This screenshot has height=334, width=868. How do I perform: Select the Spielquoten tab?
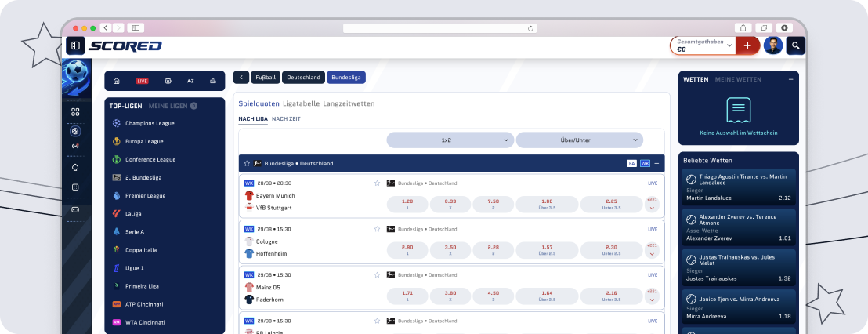(x=259, y=103)
